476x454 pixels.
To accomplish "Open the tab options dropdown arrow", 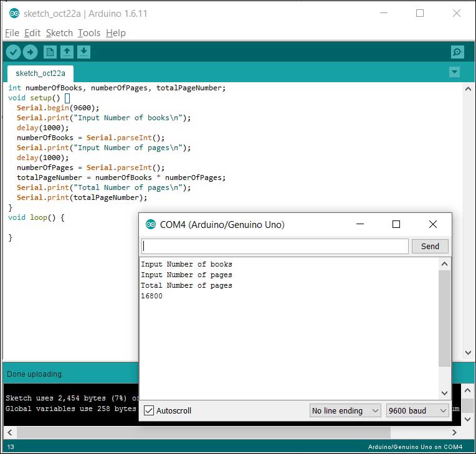I will [x=454, y=72].
